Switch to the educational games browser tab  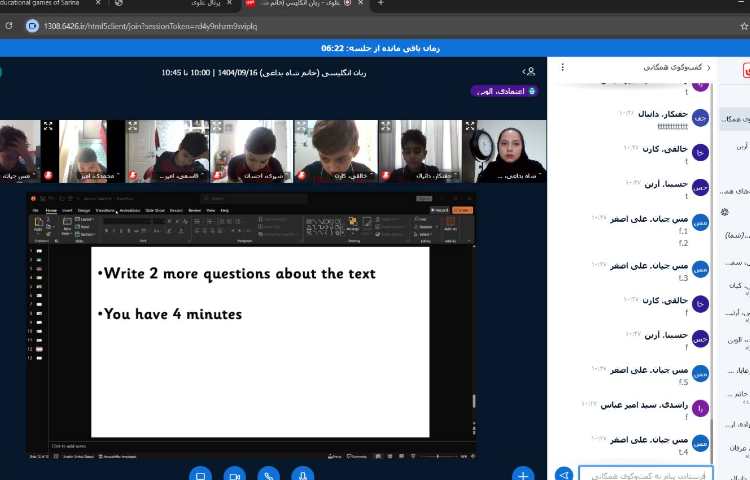pos(45,4)
